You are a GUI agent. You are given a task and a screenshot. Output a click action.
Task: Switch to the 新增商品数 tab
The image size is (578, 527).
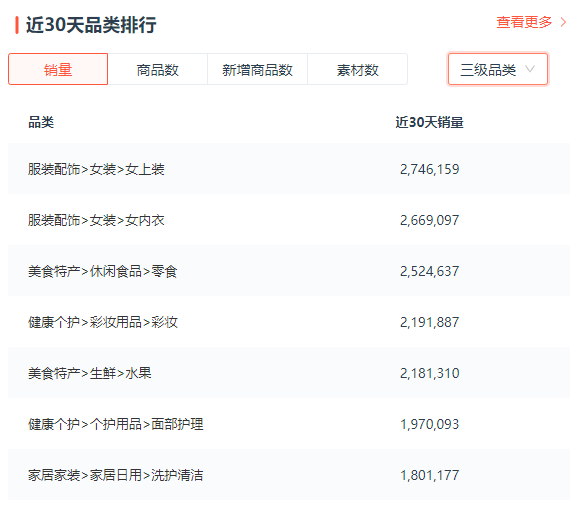pos(257,69)
